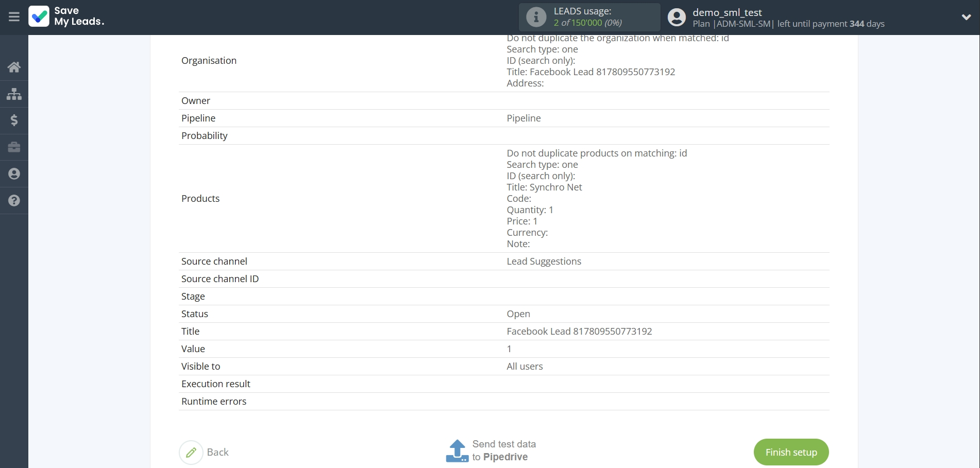Open Help via the question mark icon
The height and width of the screenshot is (468, 980).
pyautogui.click(x=14, y=201)
